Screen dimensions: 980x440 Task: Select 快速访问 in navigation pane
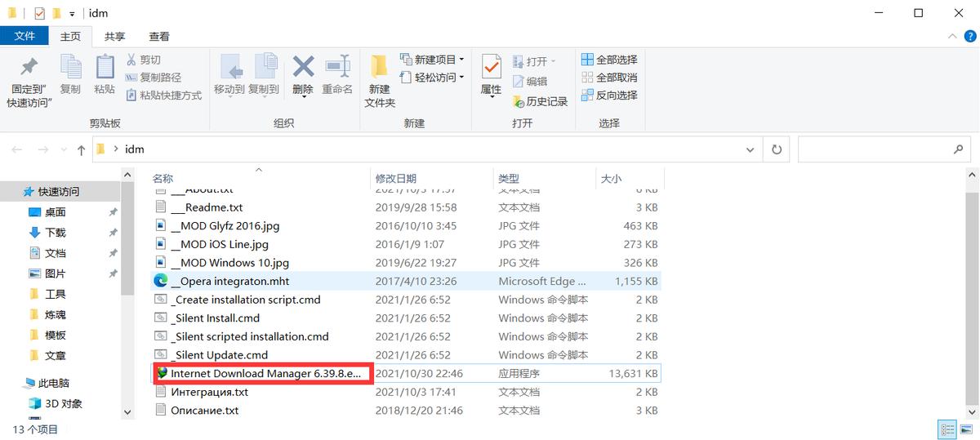pyautogui.click(x=59, y=191)
